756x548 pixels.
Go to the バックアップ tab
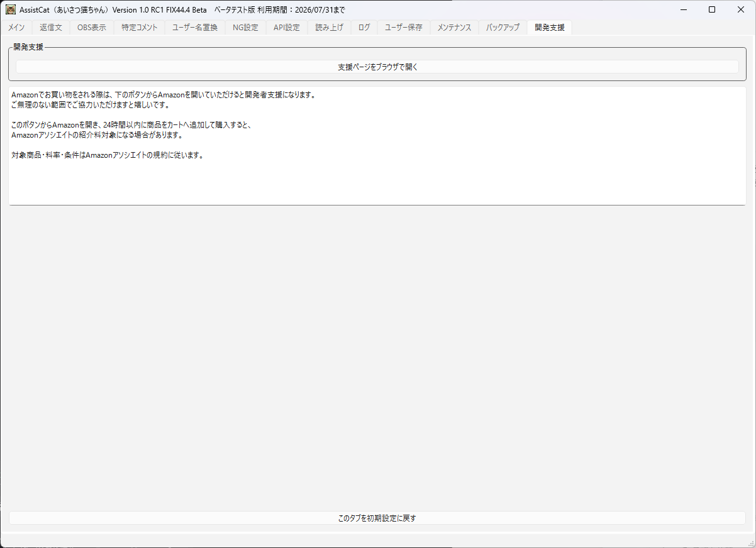tap(503, 28)
